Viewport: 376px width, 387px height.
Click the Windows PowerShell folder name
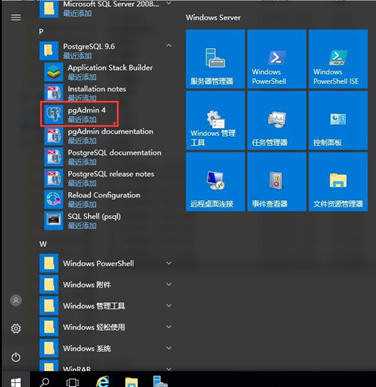(x=98, y=263)
